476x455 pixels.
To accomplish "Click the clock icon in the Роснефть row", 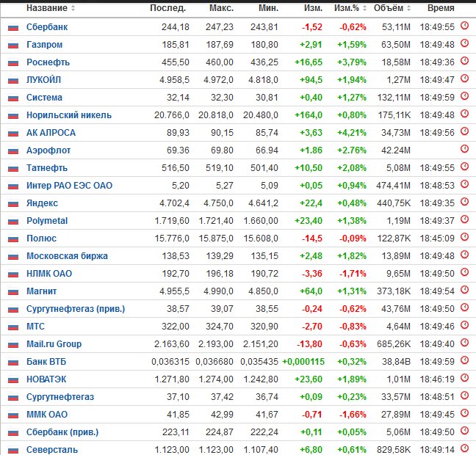I will coord(464,61).
